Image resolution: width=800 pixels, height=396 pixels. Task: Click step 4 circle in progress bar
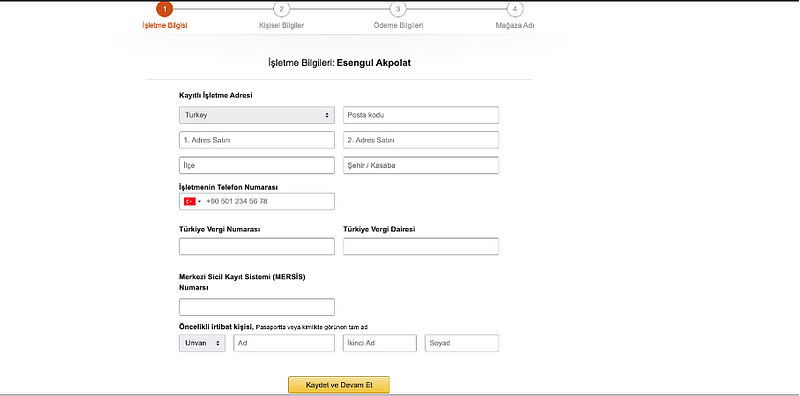coord(515,9)
